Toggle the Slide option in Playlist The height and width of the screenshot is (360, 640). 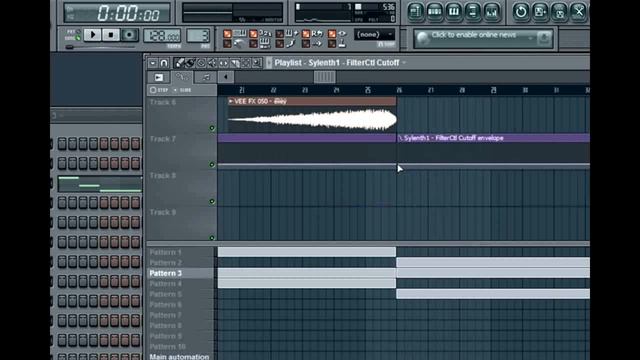pos(182,90)
